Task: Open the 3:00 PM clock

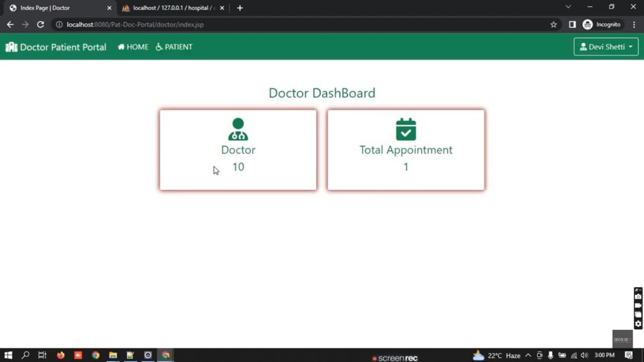Action: (x=604, y=356)
